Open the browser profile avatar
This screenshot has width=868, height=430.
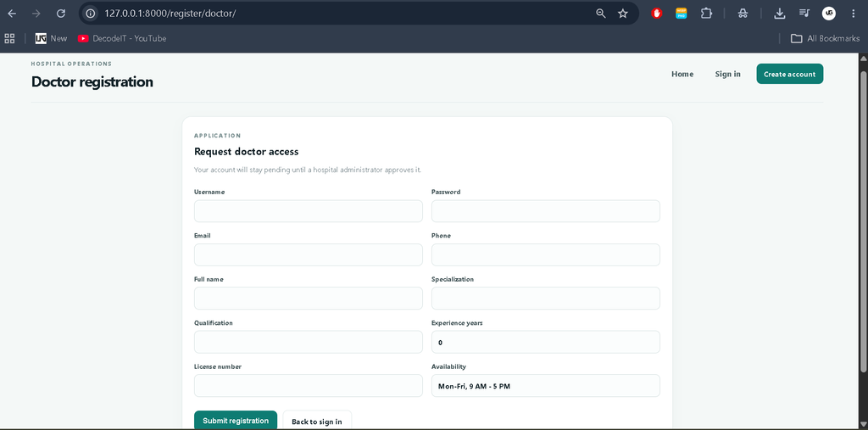point(829,14)
